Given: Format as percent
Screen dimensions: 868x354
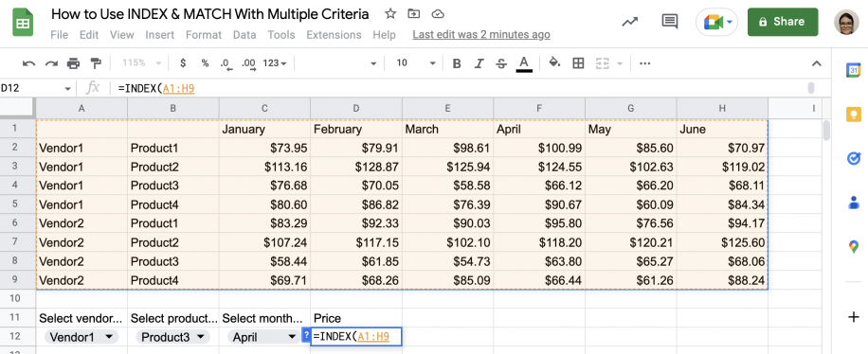Looking at the screenshot, I should pyautogui.click(x=205, y=63).
